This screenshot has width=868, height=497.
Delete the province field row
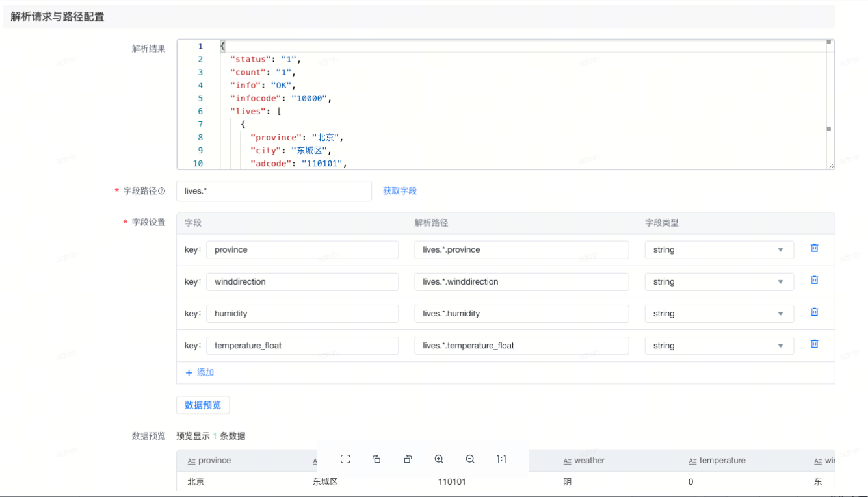pos(814,248)
